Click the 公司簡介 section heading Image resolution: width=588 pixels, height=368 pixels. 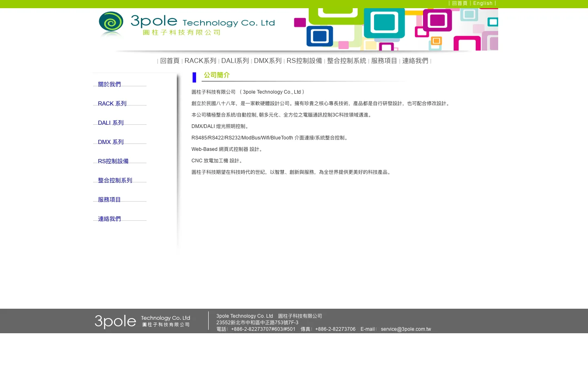[x=217, y=75]
